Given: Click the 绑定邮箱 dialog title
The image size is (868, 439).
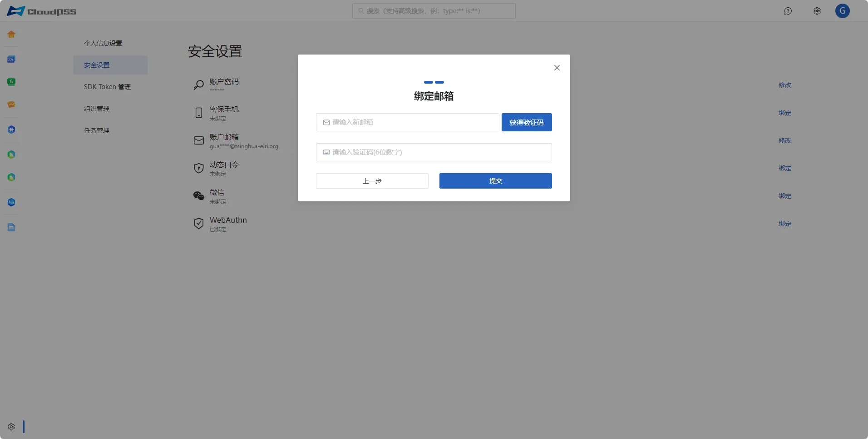Looking at the screenshot, I should point(434,96).
